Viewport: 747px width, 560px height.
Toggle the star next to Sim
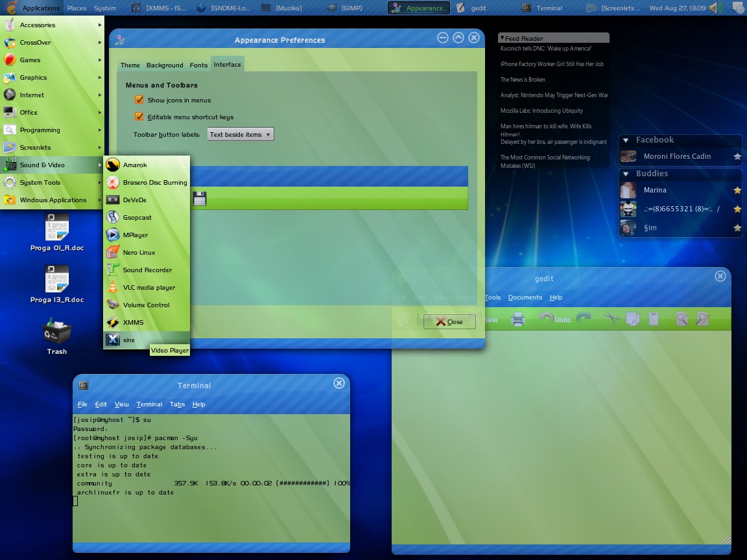click(737, 227)
